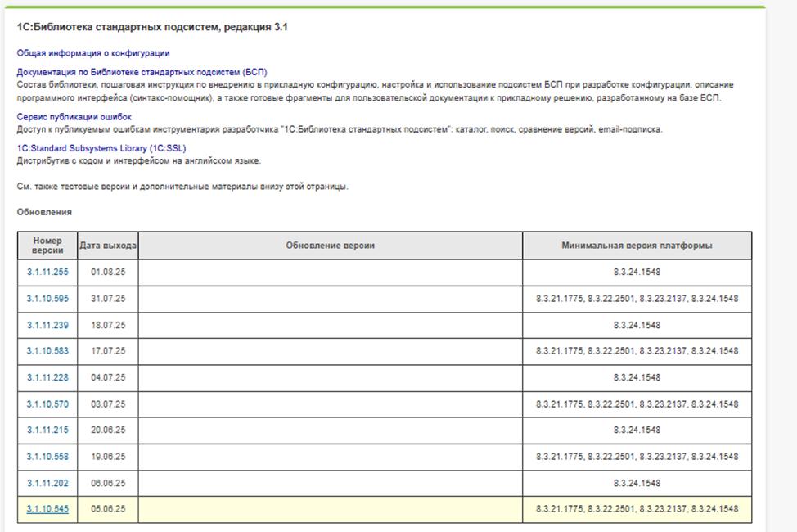The image size is (797, 532).
Task: Open Сервис публикации ошибок link
Action: pos(74,117)
